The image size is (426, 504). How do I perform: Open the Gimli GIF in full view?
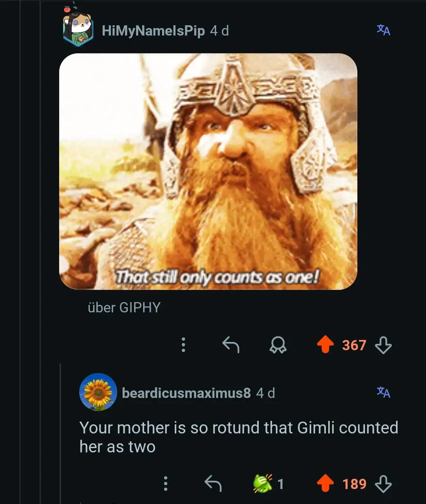208,172
